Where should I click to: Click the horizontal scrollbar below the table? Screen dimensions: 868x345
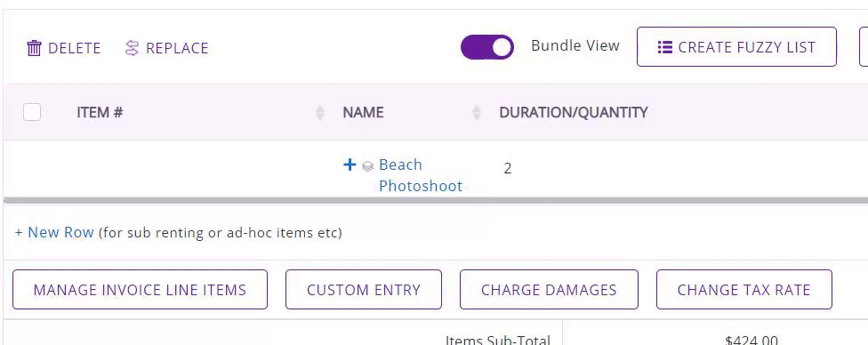(x=436, y=199)
